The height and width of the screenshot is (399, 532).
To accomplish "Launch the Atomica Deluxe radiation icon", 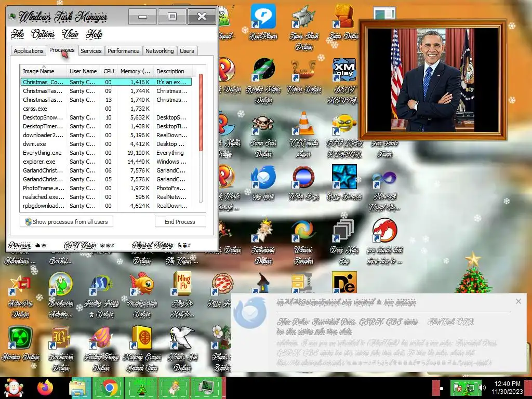I will pyautogui.click(x=20, y=343).
